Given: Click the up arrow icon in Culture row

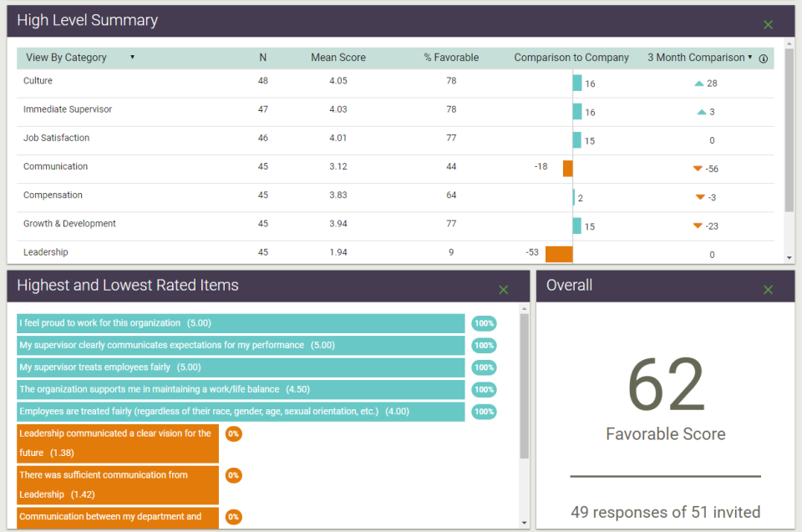Looking at the screenshot, I should click(699, 84).
